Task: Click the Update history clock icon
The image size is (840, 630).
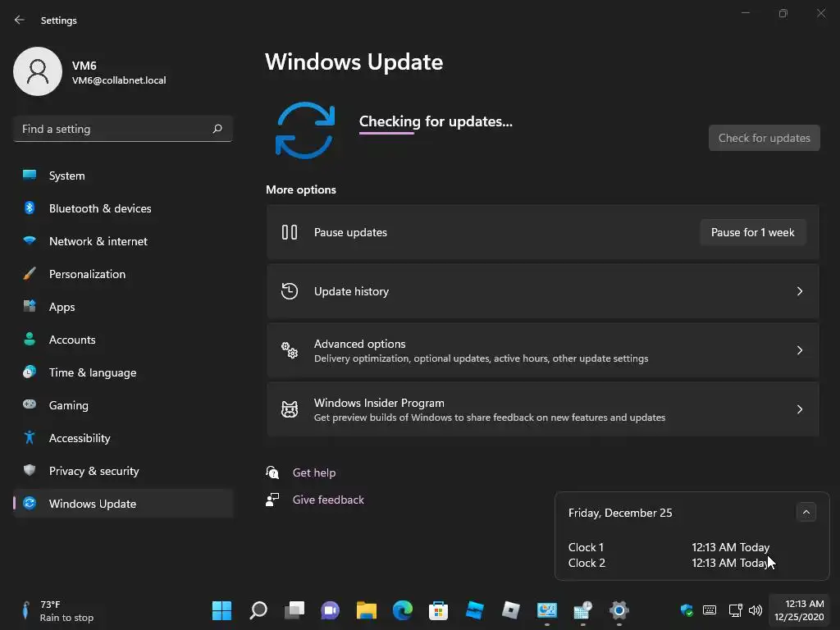Action: pos(290,291)
